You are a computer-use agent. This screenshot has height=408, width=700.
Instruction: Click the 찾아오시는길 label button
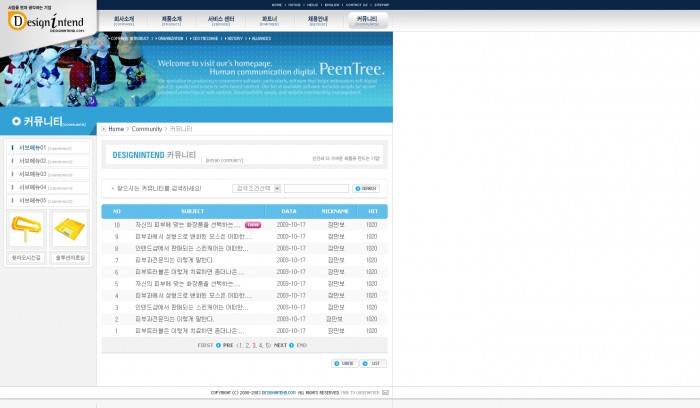26,258
